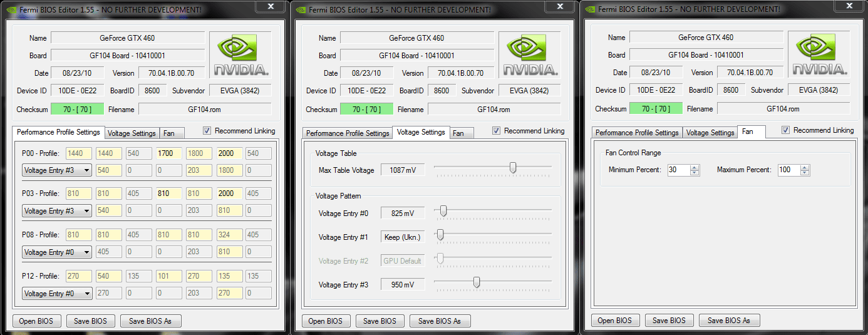Click Subvendor EVGA (3842) field in right window

tap(819, 90)
